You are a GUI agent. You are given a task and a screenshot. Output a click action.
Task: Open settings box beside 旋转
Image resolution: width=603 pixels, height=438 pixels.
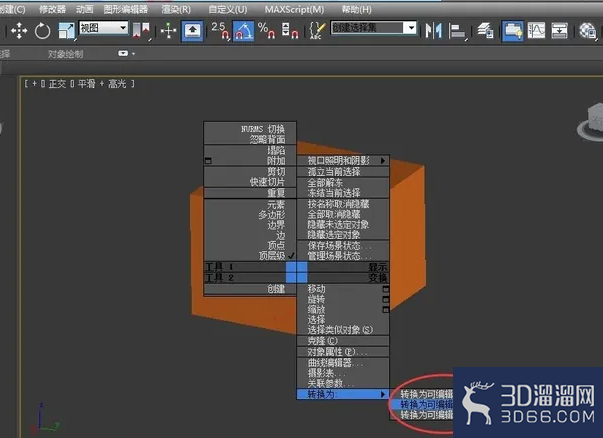tap(385, 299)
